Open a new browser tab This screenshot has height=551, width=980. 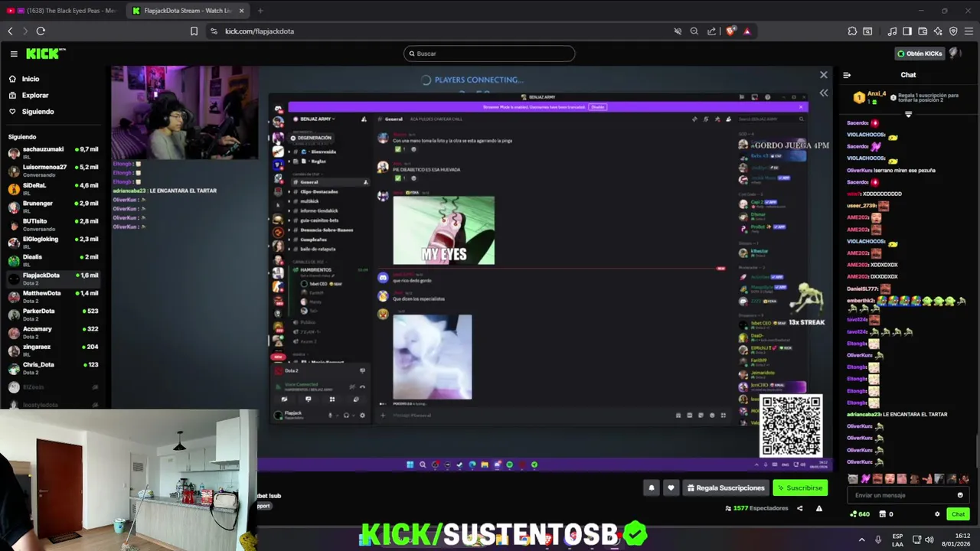point(260,11)
